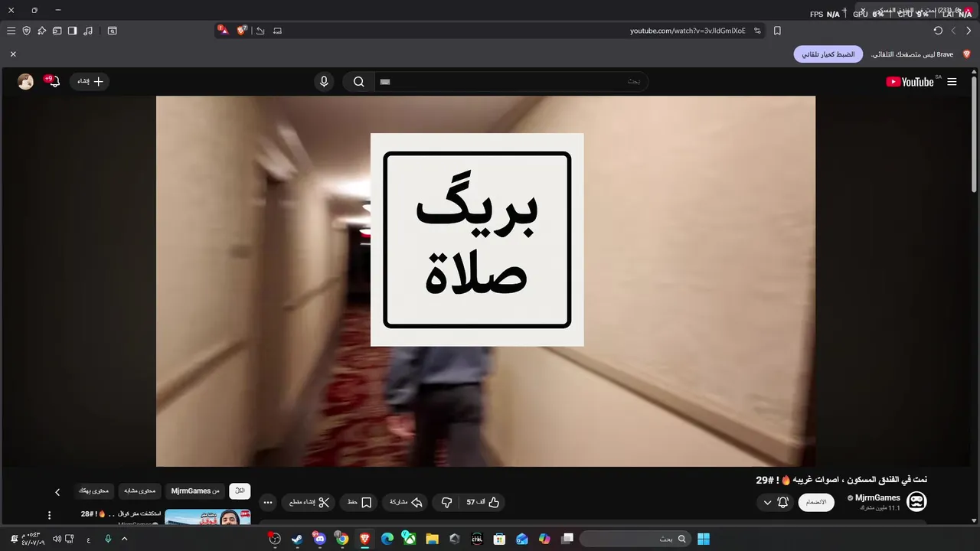Open the #28 suggested video thumbnail
Viewport: 980px width, 551px height.
click(x=207, y=517)
